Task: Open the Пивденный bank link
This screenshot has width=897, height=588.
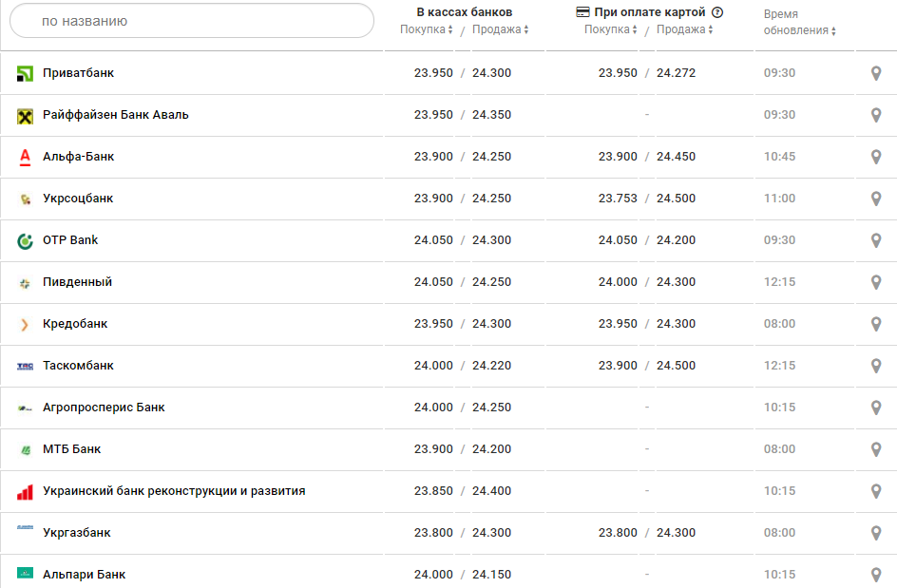Action: [x=77, y=282]
